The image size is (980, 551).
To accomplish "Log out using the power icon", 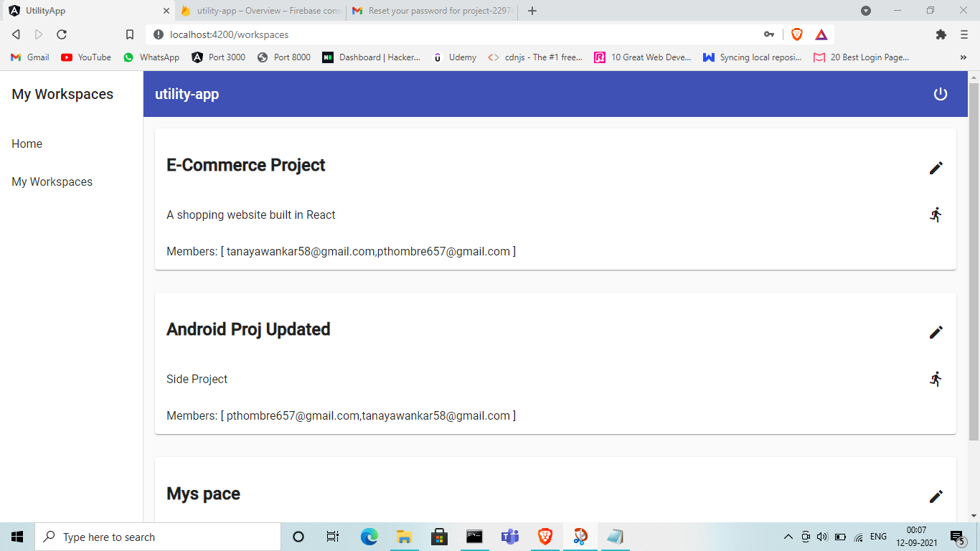I will tap(941, 93).
